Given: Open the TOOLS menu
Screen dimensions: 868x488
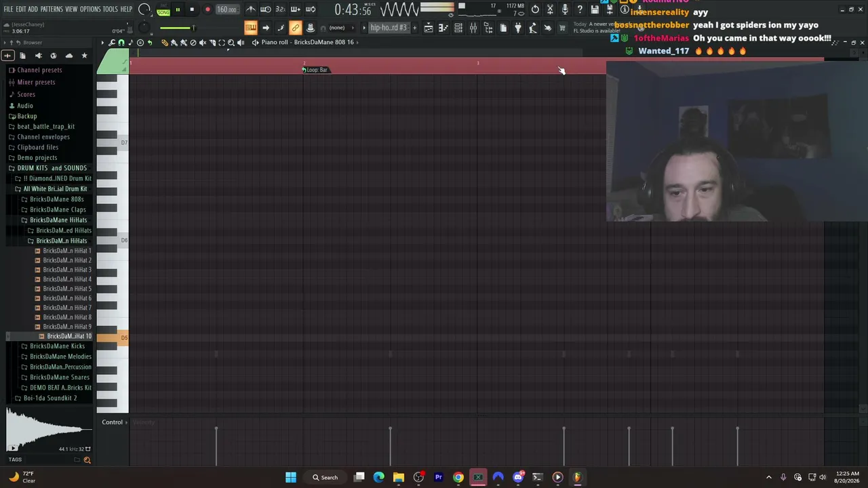Looking at the screenshot, I should (x=111, y=9).
